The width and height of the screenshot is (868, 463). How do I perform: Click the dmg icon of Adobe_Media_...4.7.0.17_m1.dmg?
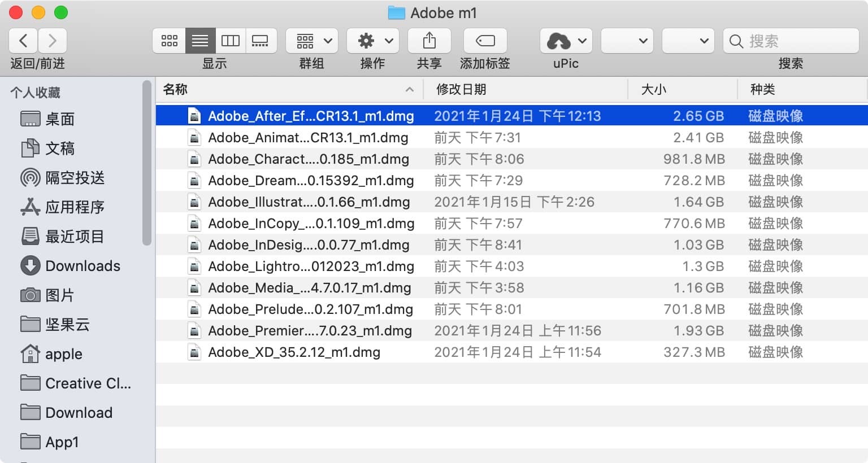pyautogui.click(x=194, y=287)
